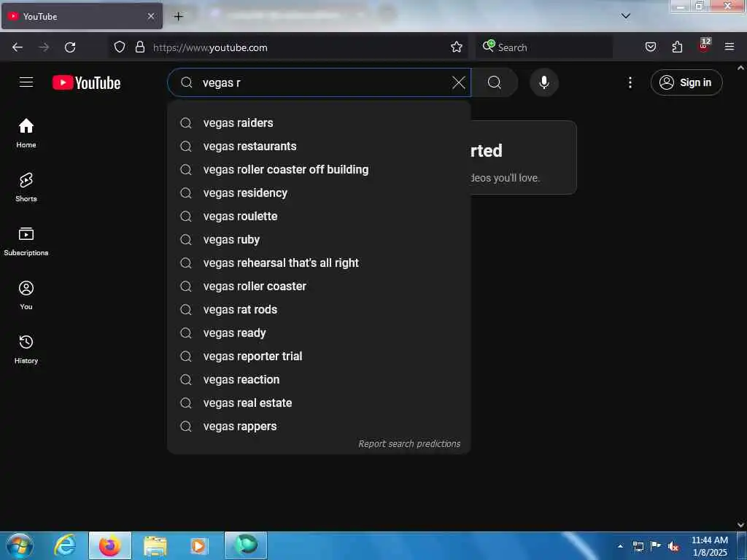View site security padlock info
This screenshot has width=747, height=560.
click(139, 47)
